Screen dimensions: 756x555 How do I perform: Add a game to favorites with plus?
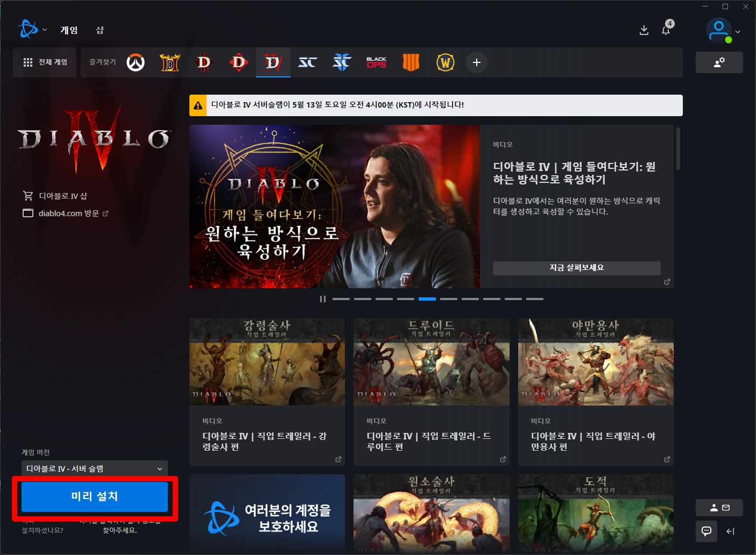click(x=477, y=62)
